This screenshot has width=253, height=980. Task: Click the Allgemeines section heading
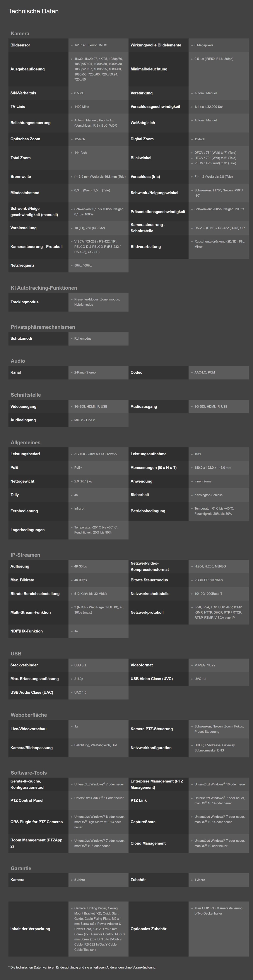pyautogui.click(x=26, y=442)
